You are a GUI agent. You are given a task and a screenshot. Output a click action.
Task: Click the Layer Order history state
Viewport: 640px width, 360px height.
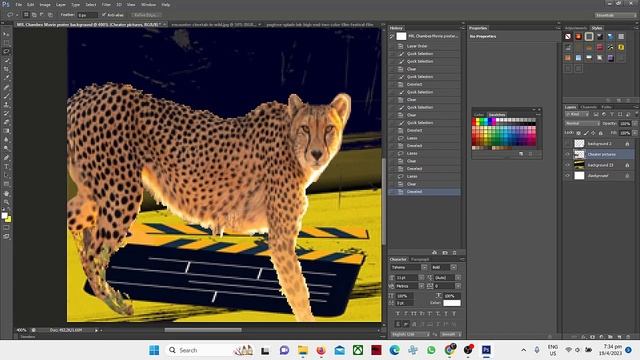pyautogui.click(x=424, y=46)
